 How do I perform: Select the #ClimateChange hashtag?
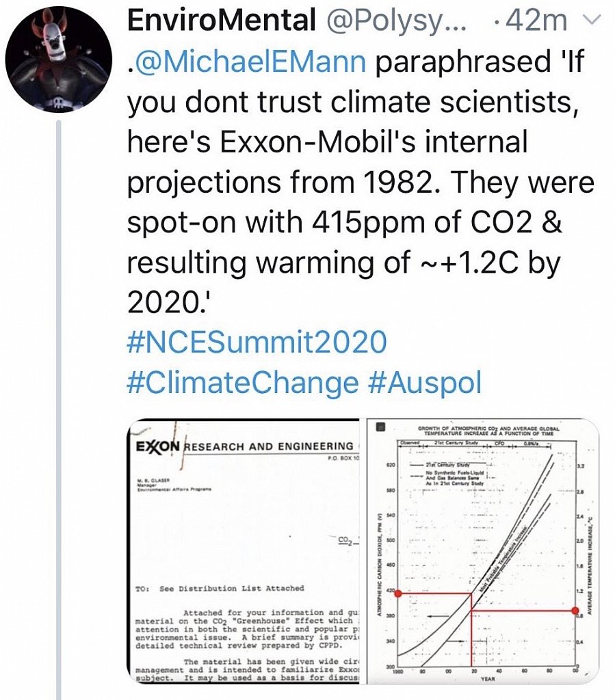coord(242,381)
